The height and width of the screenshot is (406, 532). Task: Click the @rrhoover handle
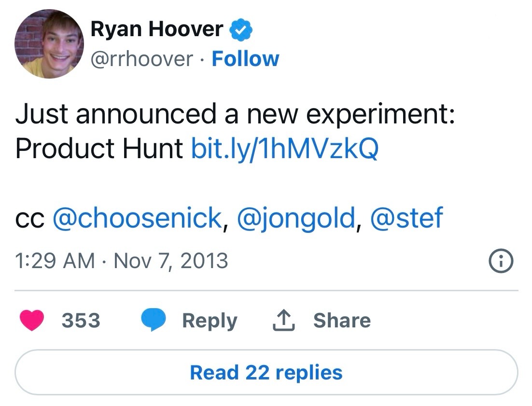pyautogui.click(x=141, y=59)
